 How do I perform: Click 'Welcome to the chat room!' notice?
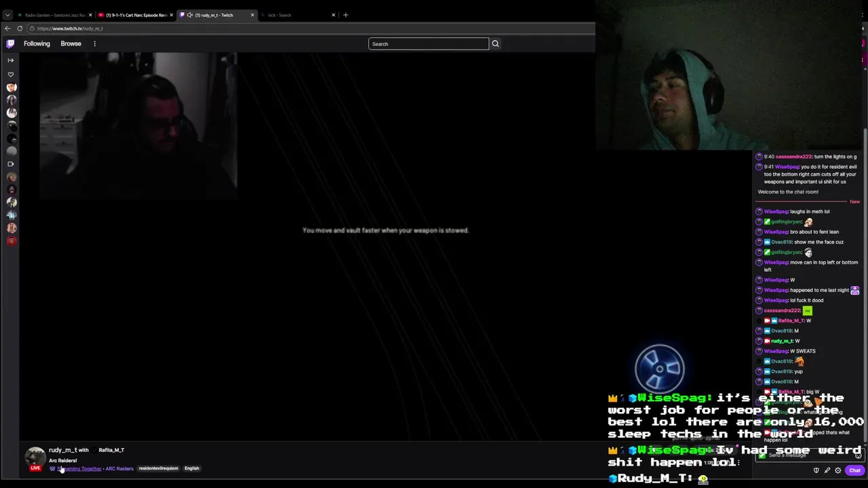coord(788,192)
